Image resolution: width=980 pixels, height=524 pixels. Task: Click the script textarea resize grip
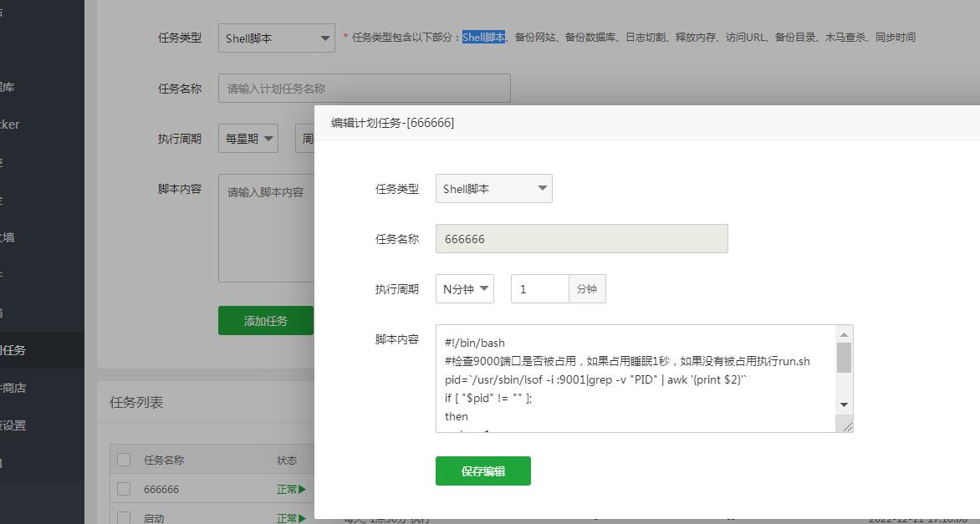847,427
